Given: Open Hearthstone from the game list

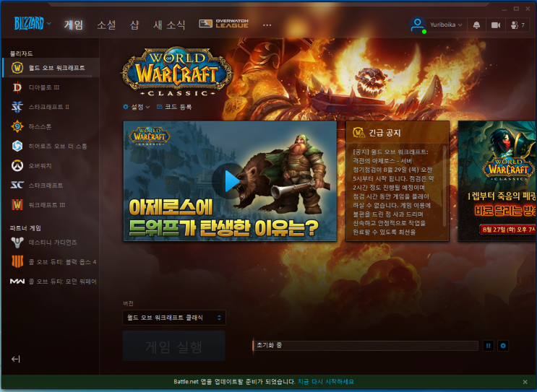Looking at the screenshot, I should (17, 126).
